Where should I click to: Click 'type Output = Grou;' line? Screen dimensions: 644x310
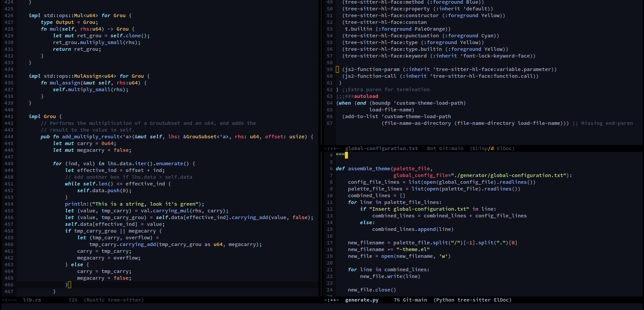pos(69,22)
